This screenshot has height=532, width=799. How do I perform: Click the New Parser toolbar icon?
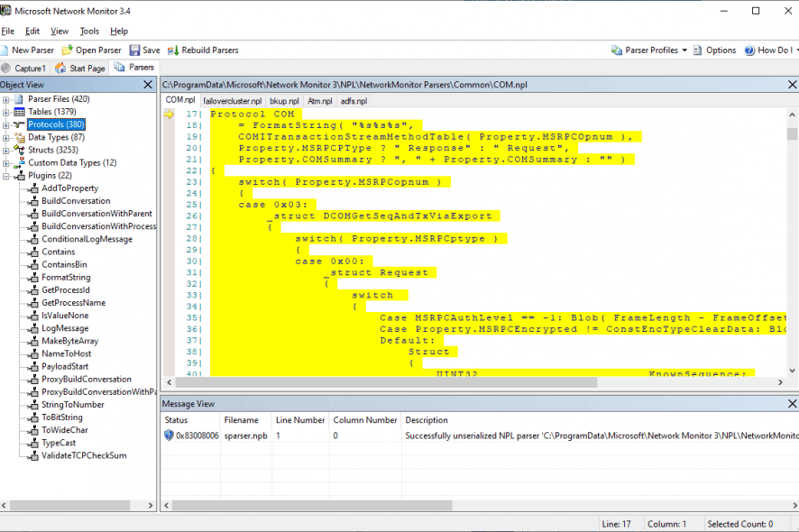(x=5, y=50)
